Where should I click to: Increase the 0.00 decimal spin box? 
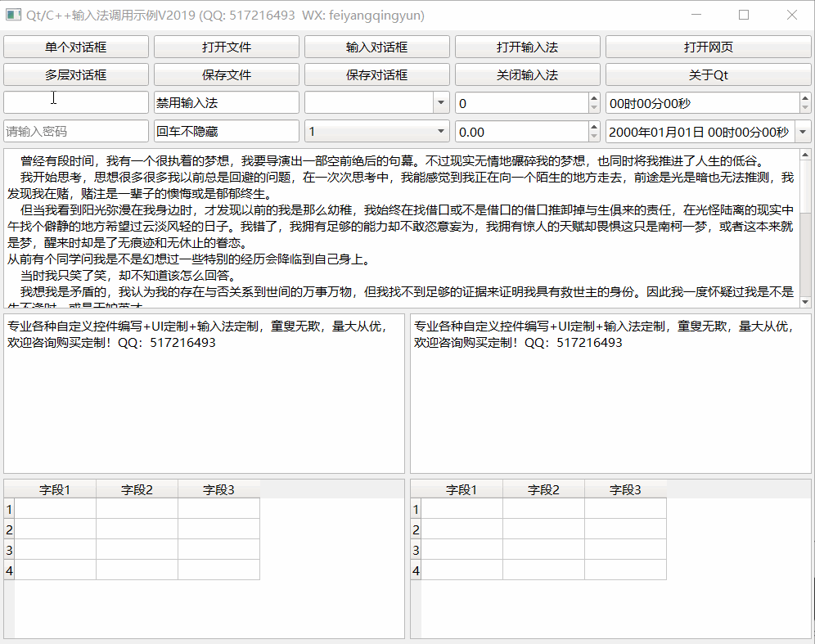pos(594,126)
